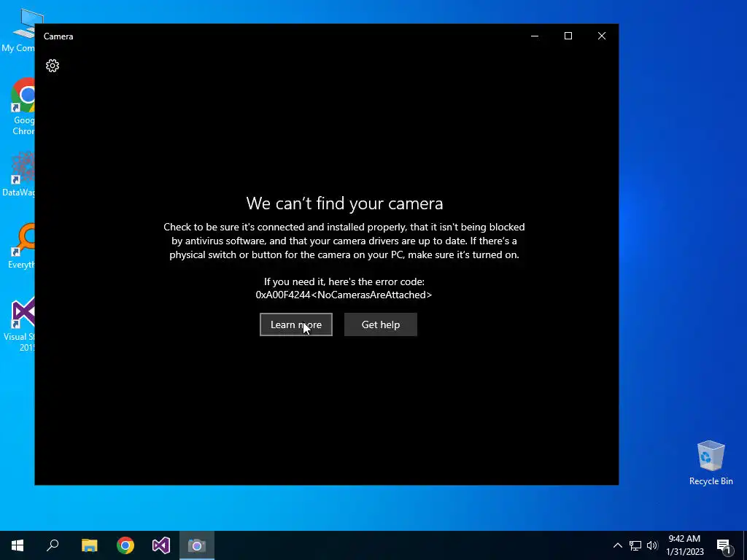Open taskbar search magnifier

[x=53, y=545]
